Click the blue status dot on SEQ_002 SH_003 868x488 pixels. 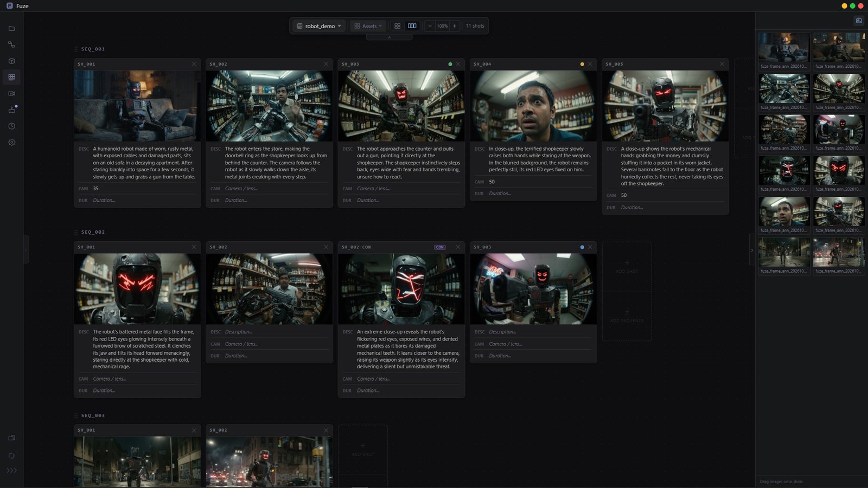pos(582,247)
